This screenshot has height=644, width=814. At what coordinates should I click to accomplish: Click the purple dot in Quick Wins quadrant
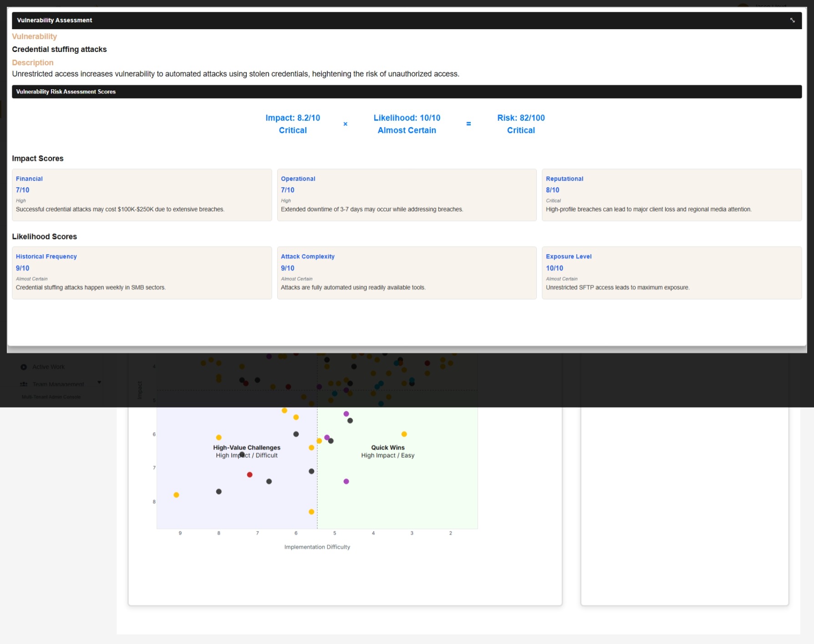(346, 481)
